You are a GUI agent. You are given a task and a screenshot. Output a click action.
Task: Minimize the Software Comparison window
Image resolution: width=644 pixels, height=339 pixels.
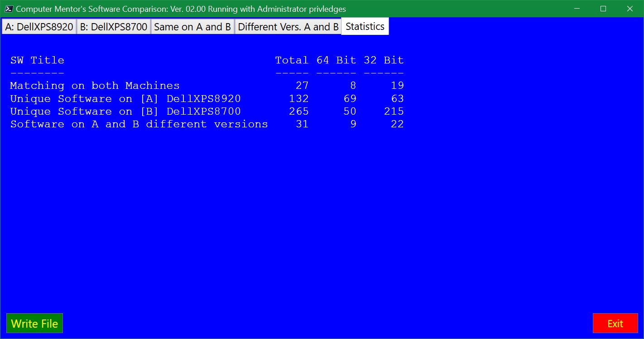click(577, 9)
